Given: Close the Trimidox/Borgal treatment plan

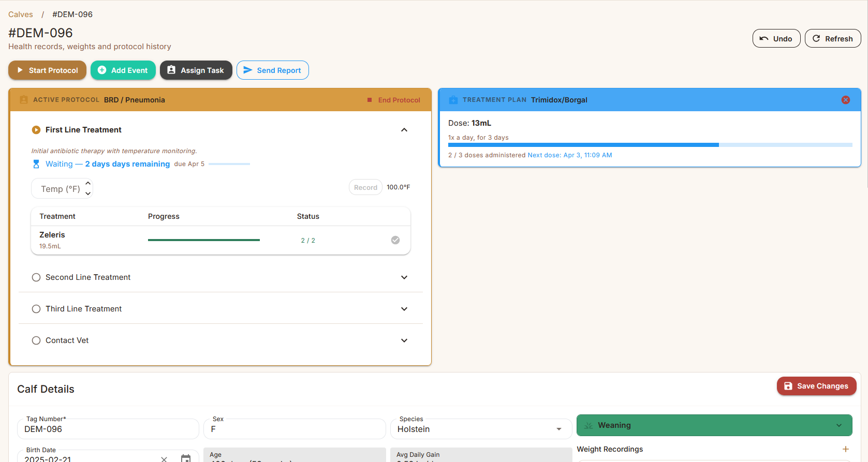Looking at the screenshot, I should [845, 100].
